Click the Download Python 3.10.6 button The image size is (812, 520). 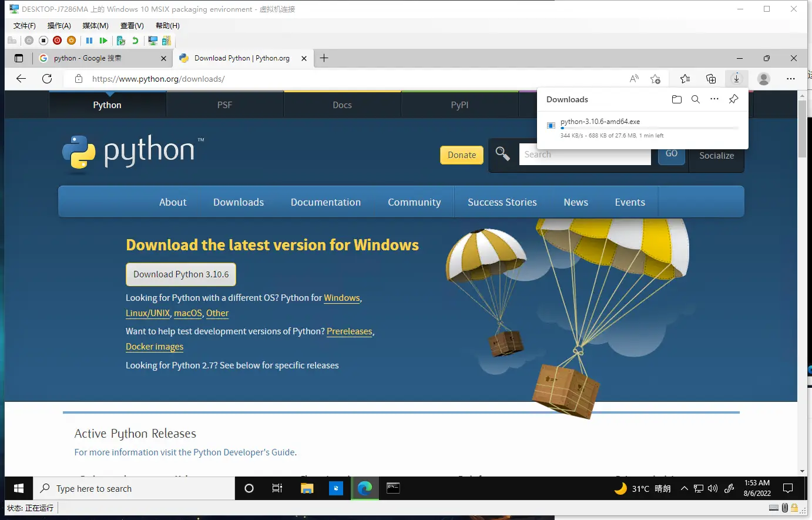point(180,274)
